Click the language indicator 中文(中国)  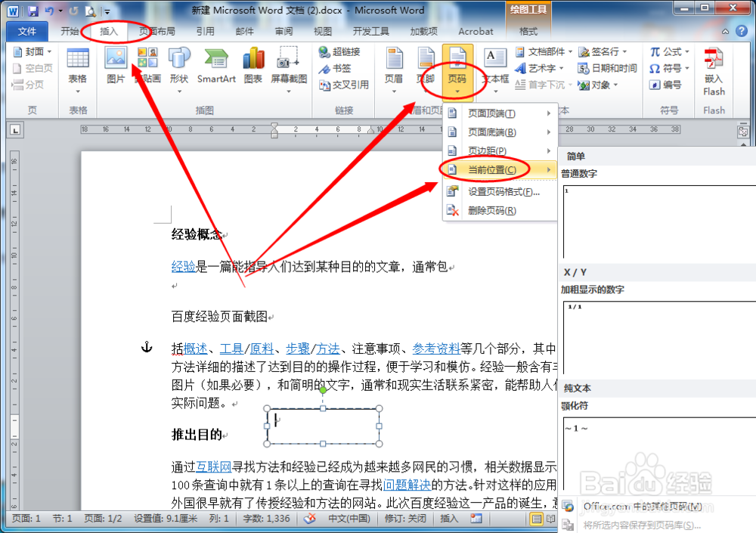point(349,519)
